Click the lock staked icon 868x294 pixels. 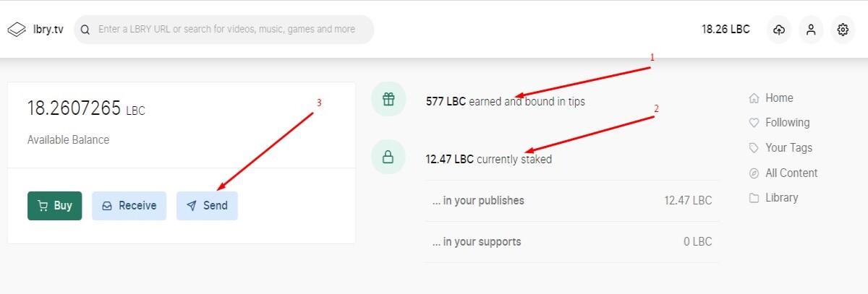coord(388,157)
